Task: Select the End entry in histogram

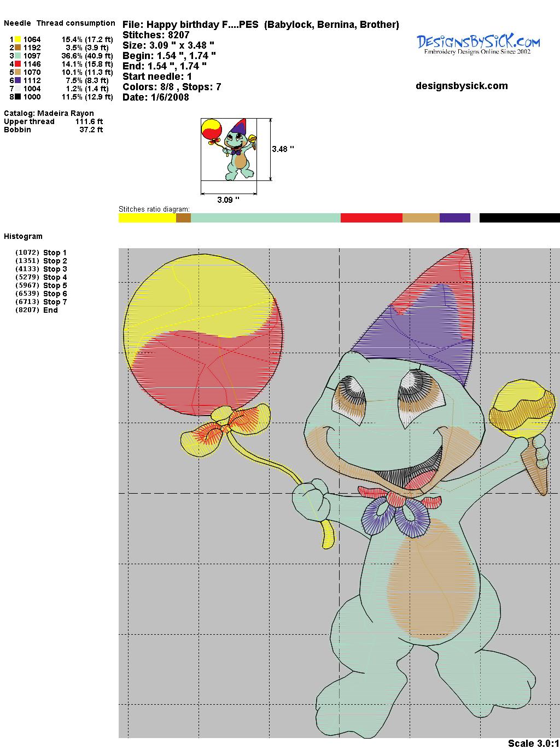Action: (x=50, y=310)
